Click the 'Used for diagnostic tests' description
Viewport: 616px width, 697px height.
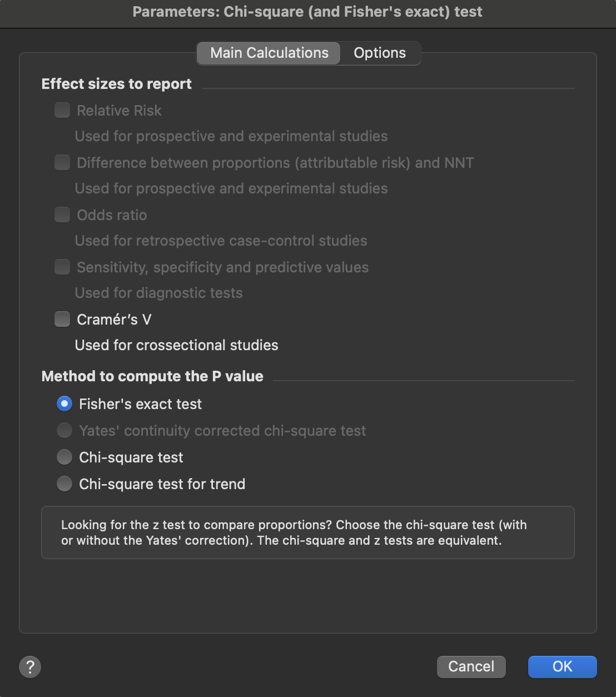[158, 293]
